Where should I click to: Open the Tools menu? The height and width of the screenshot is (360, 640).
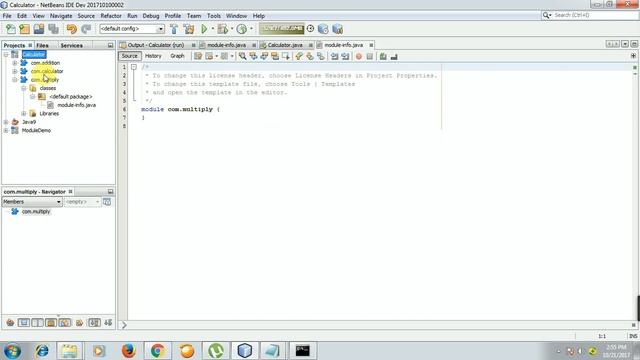point(213,16)
